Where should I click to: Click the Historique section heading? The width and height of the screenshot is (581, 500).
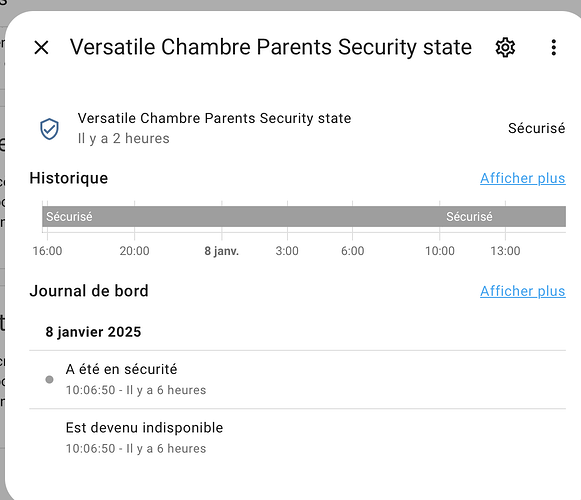[x=69, y=178]
